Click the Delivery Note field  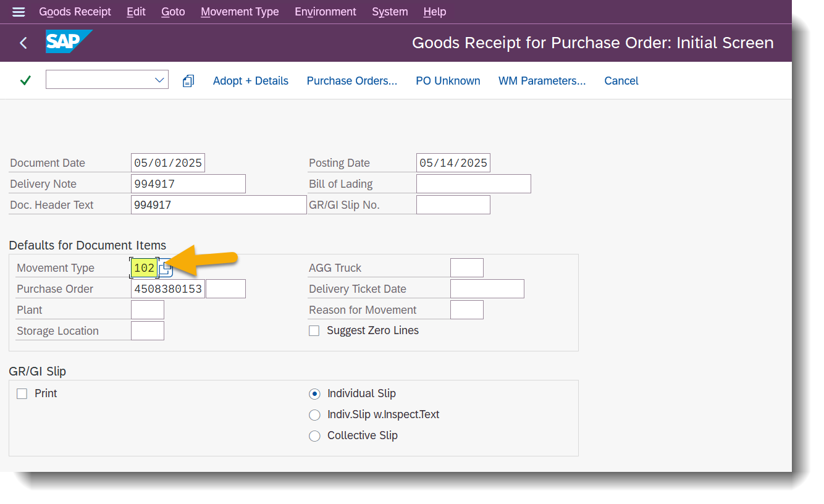click(x=188, y=183)
